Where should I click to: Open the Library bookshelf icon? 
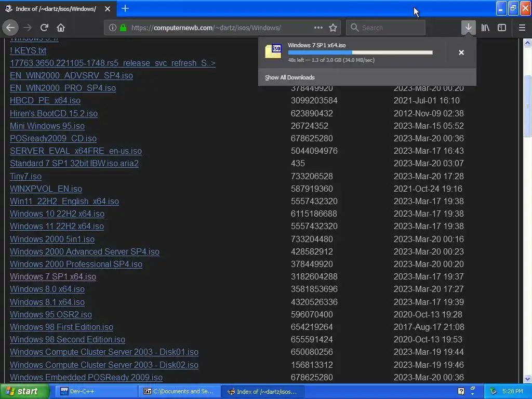pos(485,28)
